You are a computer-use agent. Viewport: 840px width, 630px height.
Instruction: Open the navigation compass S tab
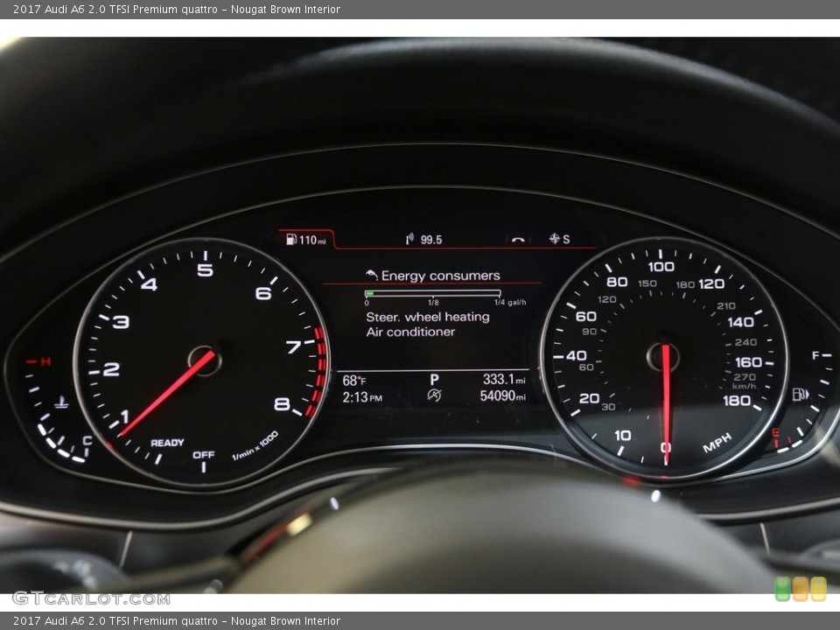click(x=559, y=239)
